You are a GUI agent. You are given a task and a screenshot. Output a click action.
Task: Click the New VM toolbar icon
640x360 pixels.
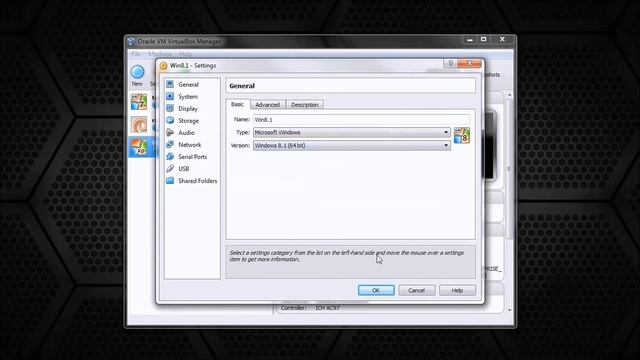[x=138, y=73]
